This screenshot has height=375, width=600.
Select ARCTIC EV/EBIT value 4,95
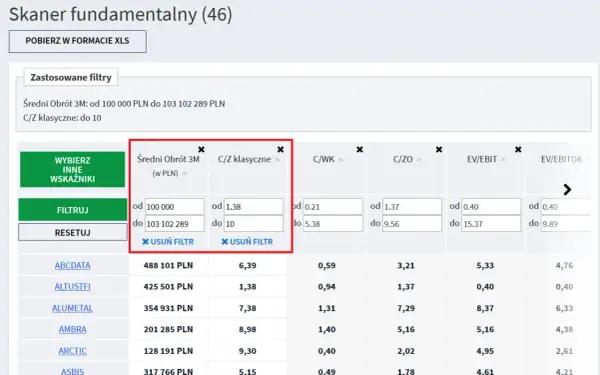tap(485, 351)
